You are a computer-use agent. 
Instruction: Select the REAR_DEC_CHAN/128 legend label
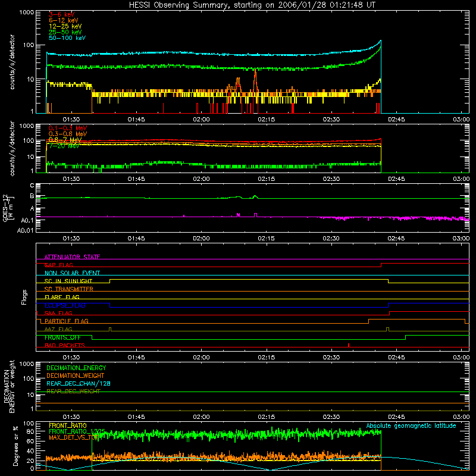click(x=79, y=383)
